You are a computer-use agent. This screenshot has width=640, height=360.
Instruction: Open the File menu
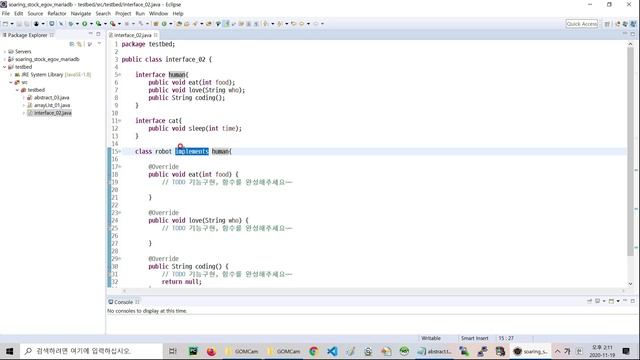click(x=6, y=13)
